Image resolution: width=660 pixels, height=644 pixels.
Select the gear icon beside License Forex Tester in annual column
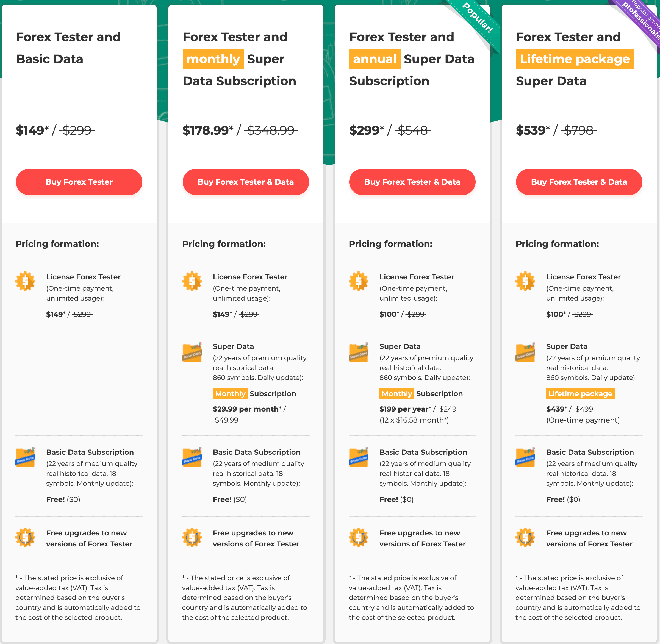coord(359,281)
